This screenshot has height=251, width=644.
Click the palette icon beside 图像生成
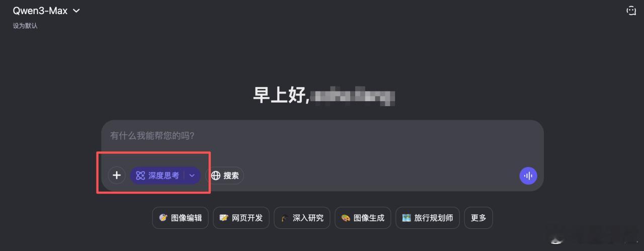pos(346,218)
